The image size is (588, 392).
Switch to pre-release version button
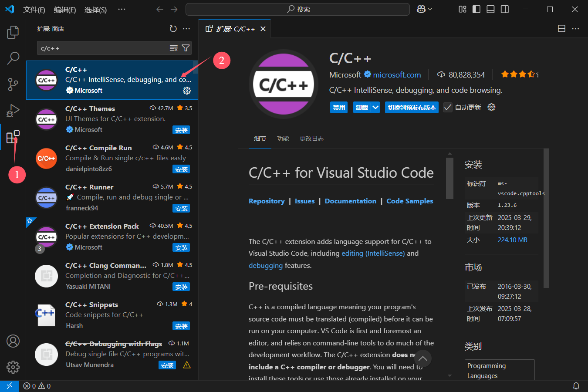[412, 107]
